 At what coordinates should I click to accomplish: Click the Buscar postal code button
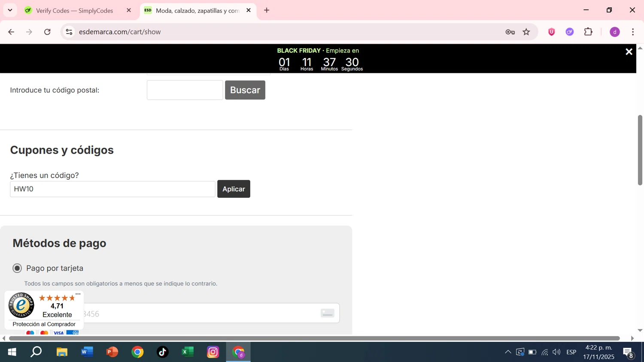[245, 90]
